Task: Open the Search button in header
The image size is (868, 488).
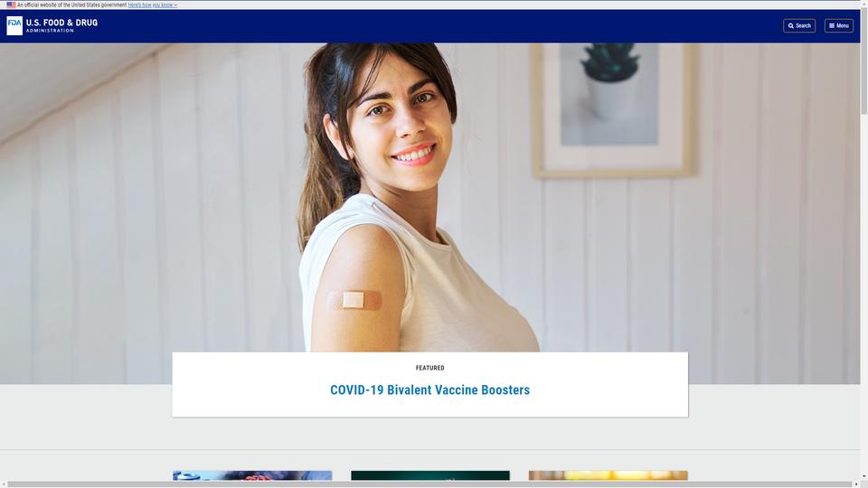Action: [x=798, y=26]
